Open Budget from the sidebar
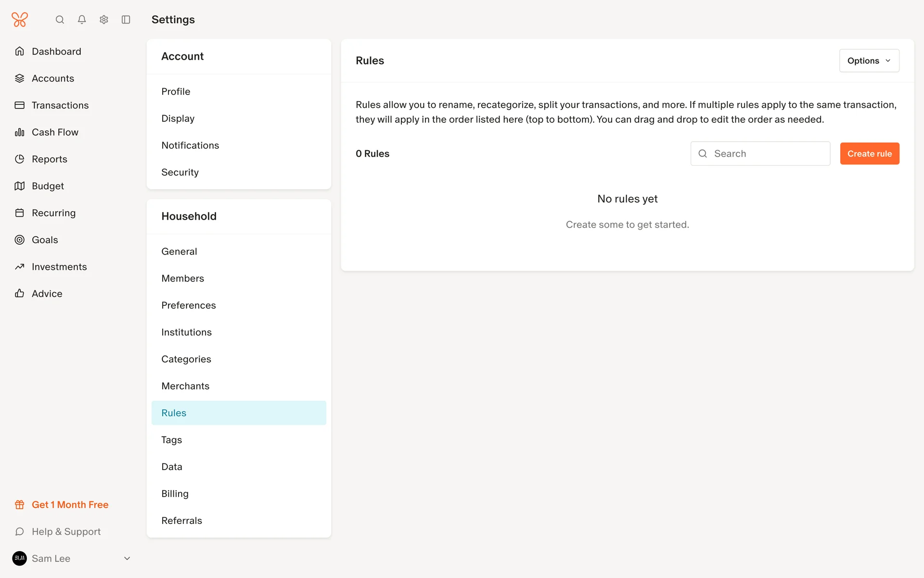 [x=47, y=186]
